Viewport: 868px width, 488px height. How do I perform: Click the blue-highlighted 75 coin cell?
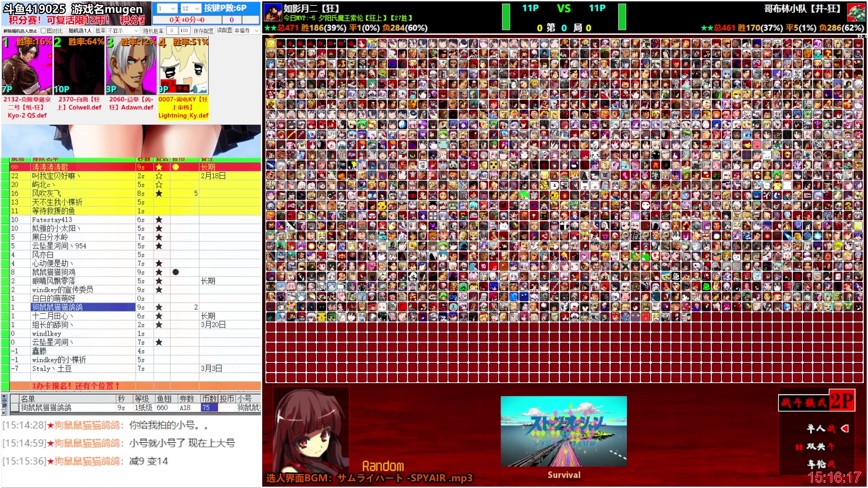pyautogui.click(x=209, y=408)
